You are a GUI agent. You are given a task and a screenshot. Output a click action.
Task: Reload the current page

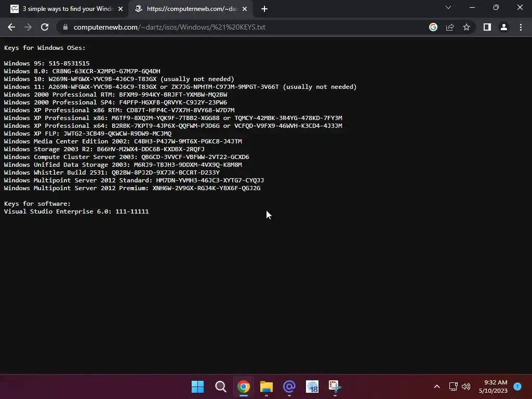[x=45, y=27]
